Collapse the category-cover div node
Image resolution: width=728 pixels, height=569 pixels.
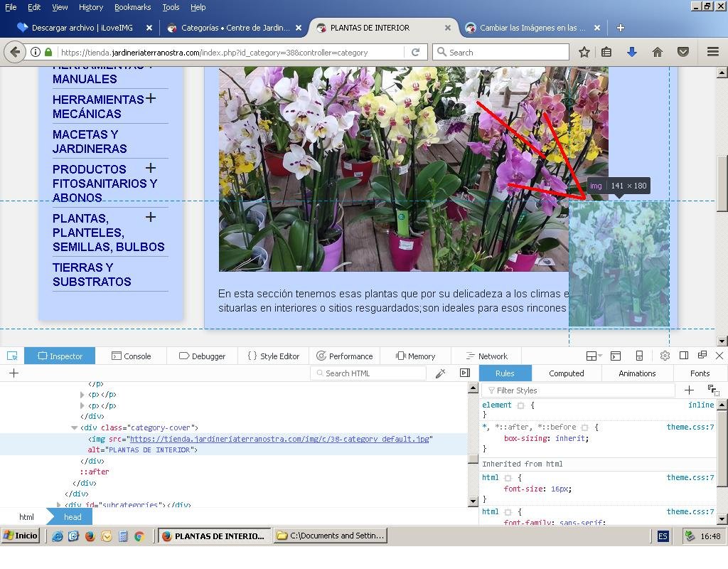[x=74, y=428]
